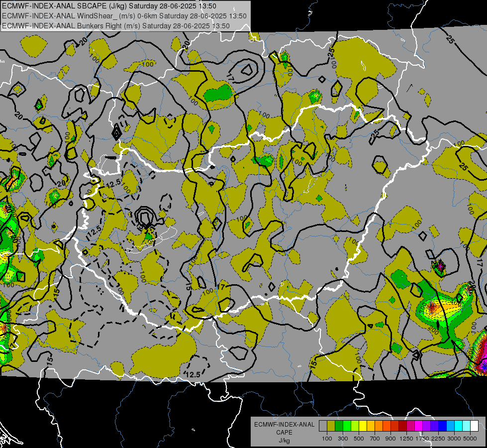Click the 100 value under the legend

(x=327, y=439)
